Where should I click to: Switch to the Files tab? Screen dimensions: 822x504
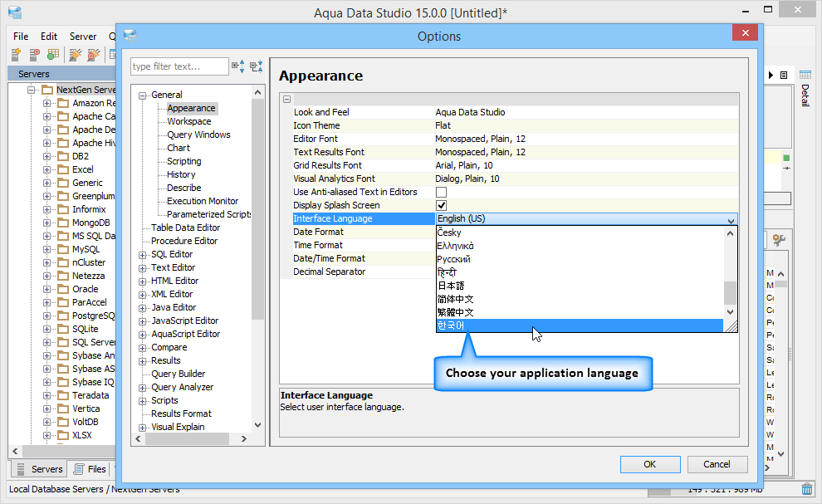(x=90, y=469)
